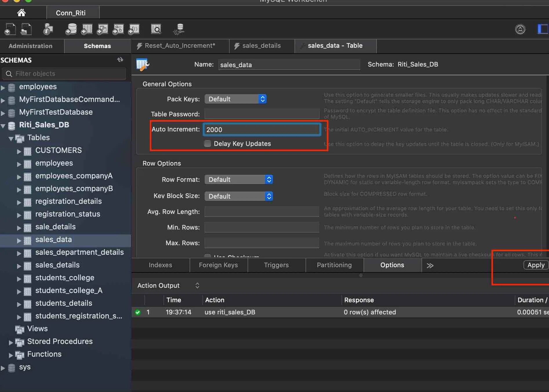Viewport: 549px width, 392px height.
Task: Open the object inspector toolbar icon
Action: 48,29
